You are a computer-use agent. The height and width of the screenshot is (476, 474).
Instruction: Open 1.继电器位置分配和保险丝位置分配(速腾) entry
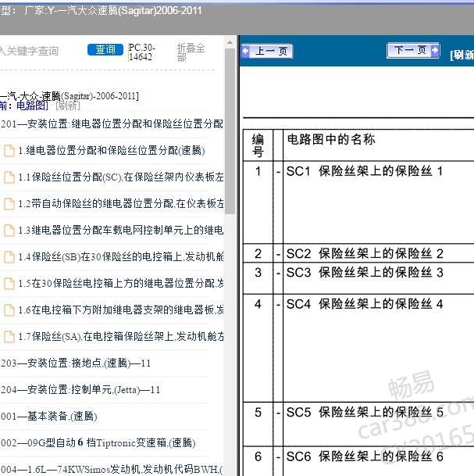point(112,150)
